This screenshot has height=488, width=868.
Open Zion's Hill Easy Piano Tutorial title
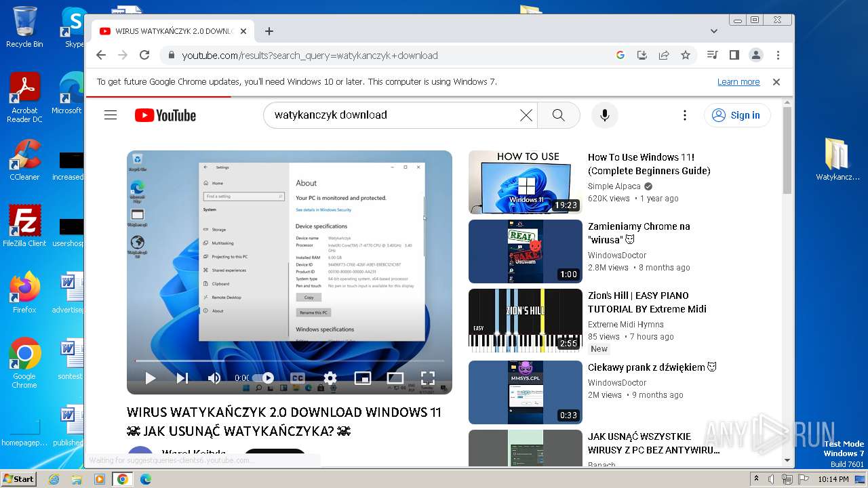[648, 302]
